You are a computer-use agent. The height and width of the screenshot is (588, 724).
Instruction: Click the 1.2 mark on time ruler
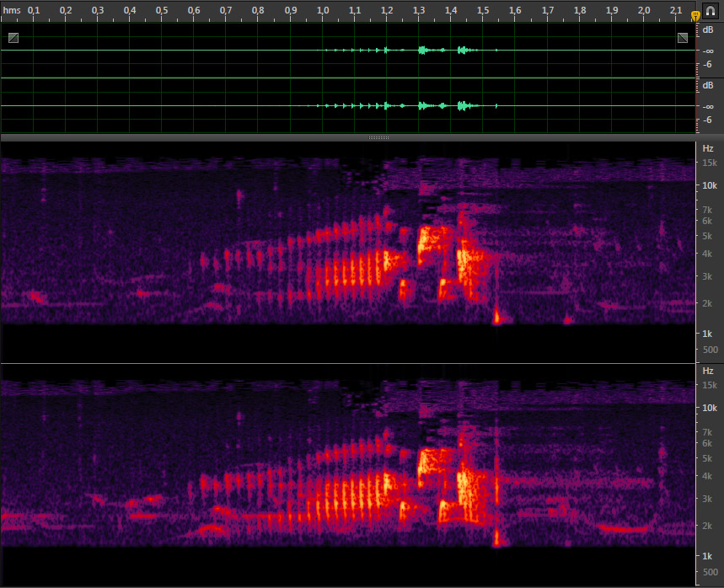[387, 10]
